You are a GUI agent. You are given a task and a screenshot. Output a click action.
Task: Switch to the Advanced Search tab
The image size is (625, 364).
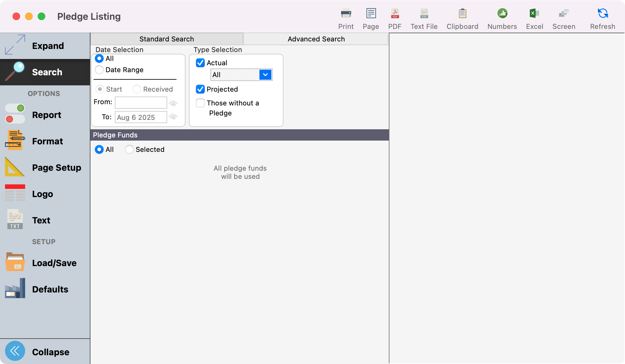point(316,39)
